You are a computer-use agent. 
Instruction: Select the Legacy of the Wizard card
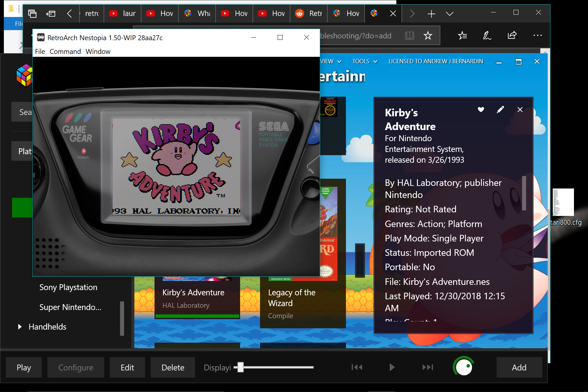coord(303,302)
